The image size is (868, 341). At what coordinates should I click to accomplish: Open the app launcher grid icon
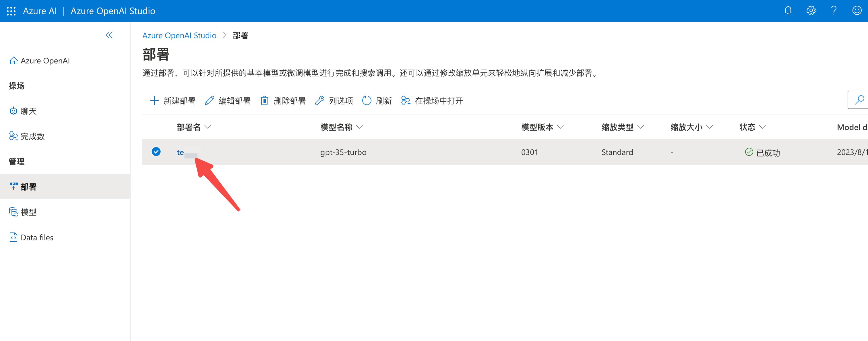(x=11, y=11)
